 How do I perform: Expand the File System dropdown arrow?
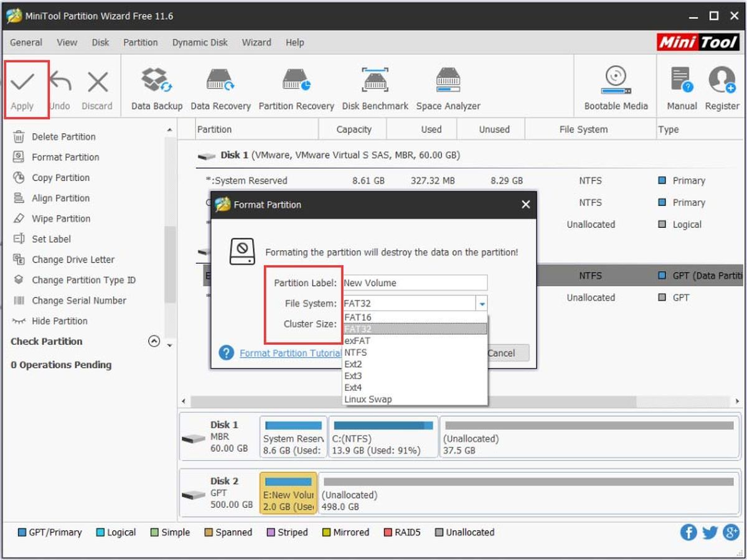click(x=481, y=304)
